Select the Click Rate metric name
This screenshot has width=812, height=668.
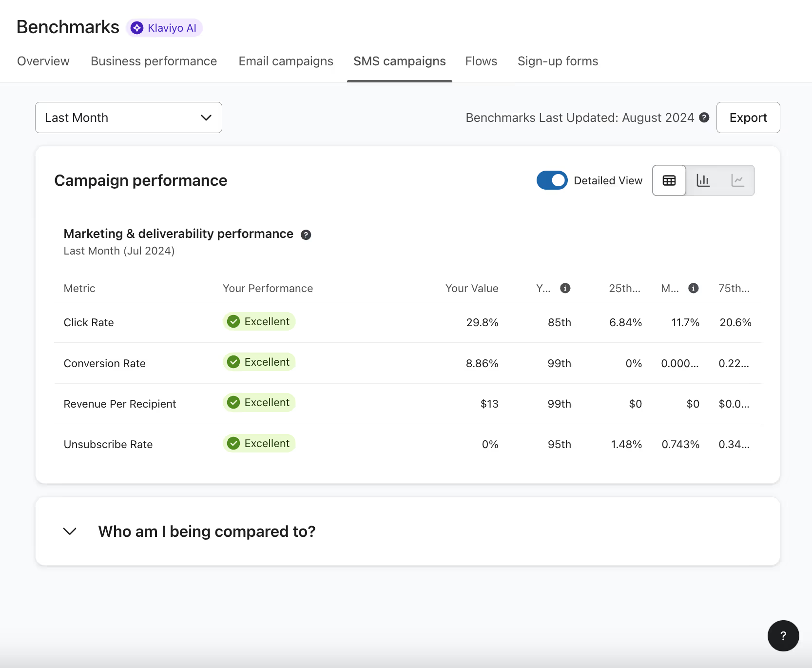(x=89, y=322)
